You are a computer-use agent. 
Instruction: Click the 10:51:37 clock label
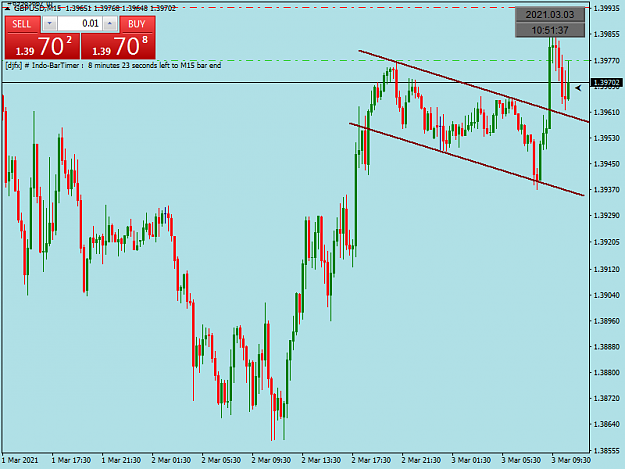coord(550,30)
